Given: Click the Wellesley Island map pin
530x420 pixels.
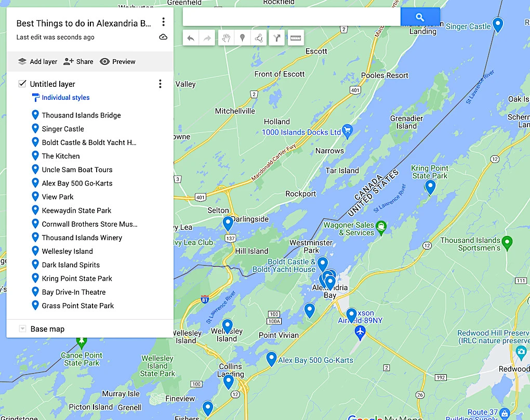Looking at the screenshot, I should click(227, 326).
